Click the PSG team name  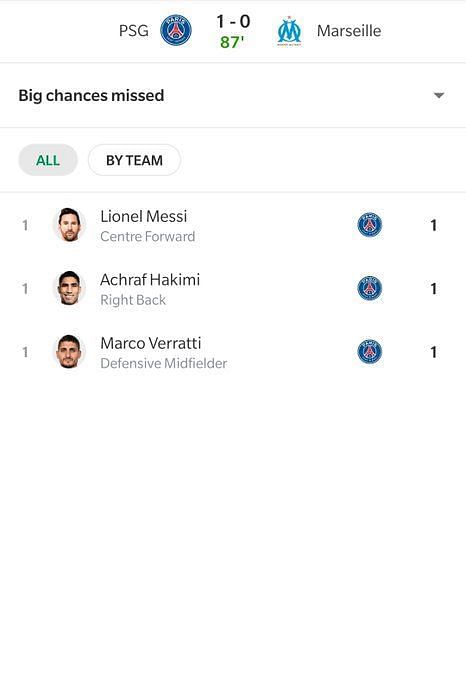point(134,31)
